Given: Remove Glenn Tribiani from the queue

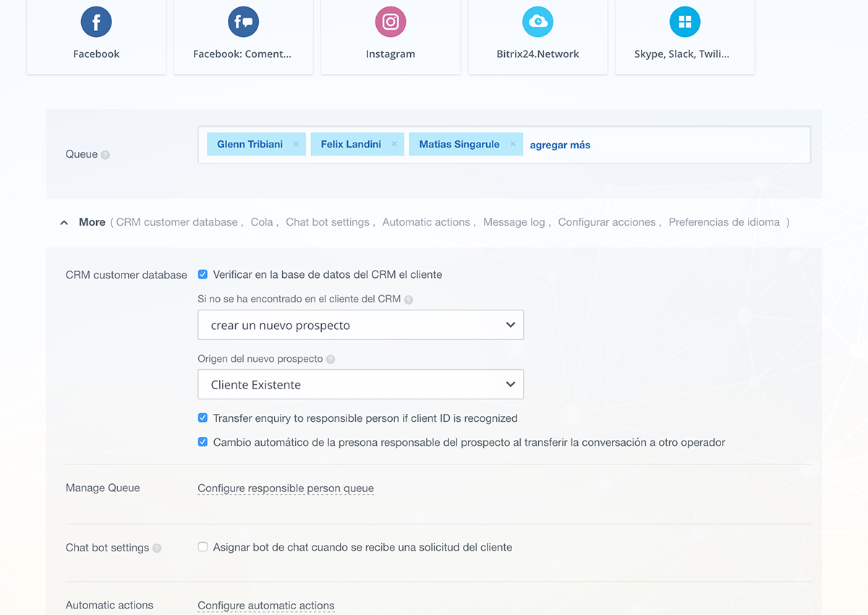Looking at the screenshot, I should click(296, 145).
